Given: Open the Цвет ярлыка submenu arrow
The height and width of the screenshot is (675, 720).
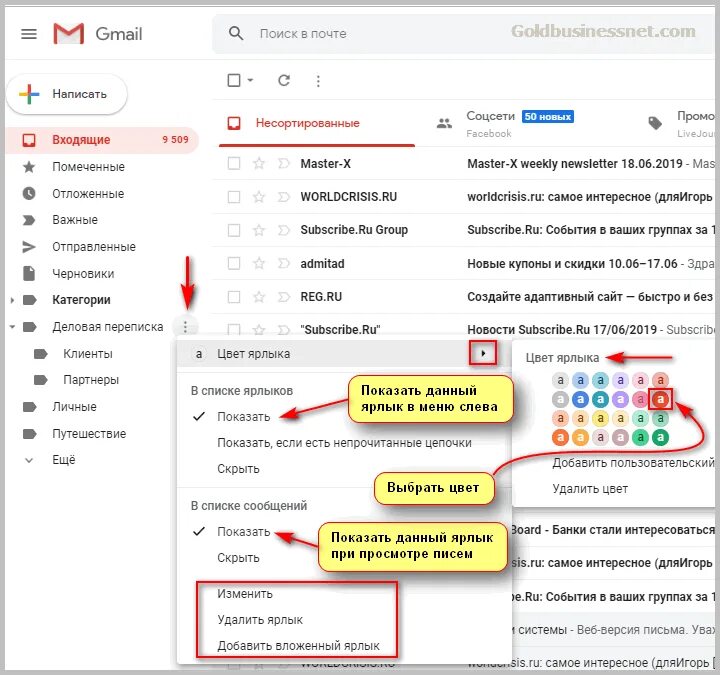Looking at the screenshot, I should point(483,353).
